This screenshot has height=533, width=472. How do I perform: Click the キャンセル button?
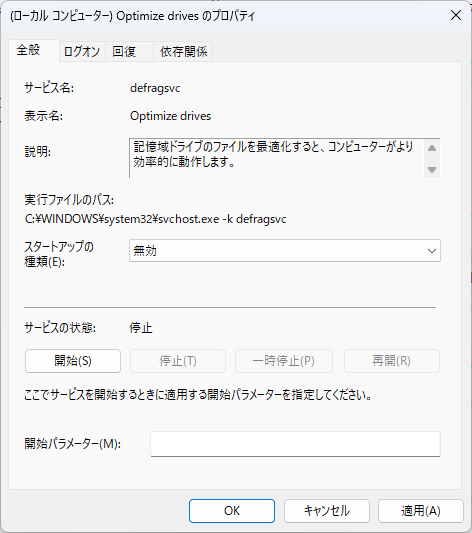point(327,511)
